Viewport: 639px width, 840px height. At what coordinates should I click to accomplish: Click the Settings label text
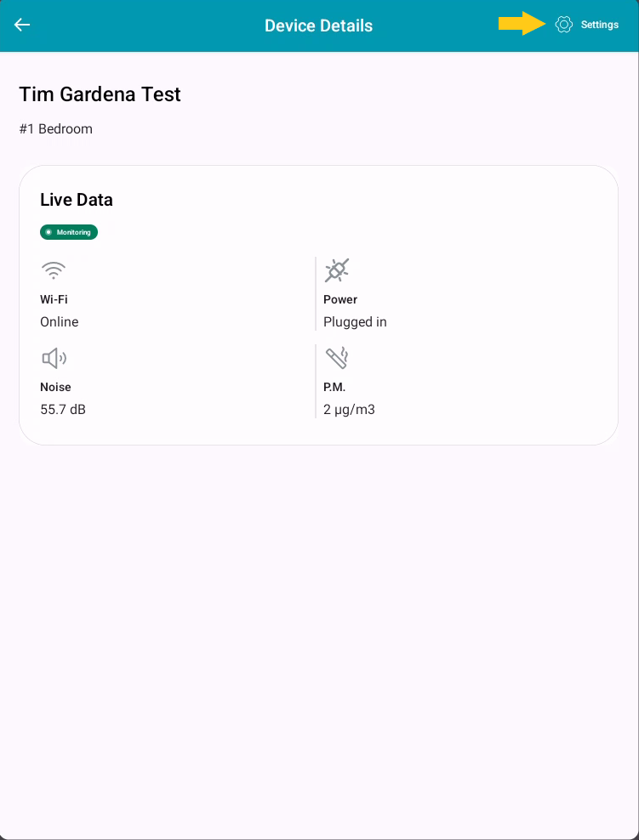(600, 25)
